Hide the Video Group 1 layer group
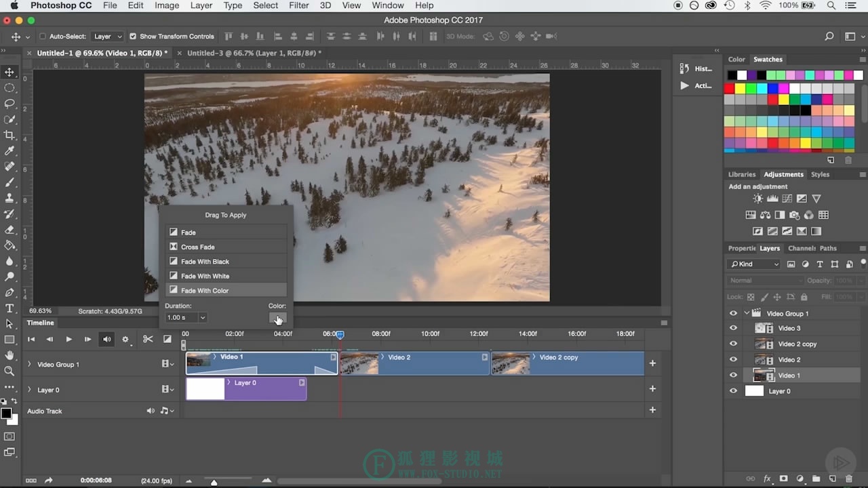The image size is (868, 488). point(733,313)
